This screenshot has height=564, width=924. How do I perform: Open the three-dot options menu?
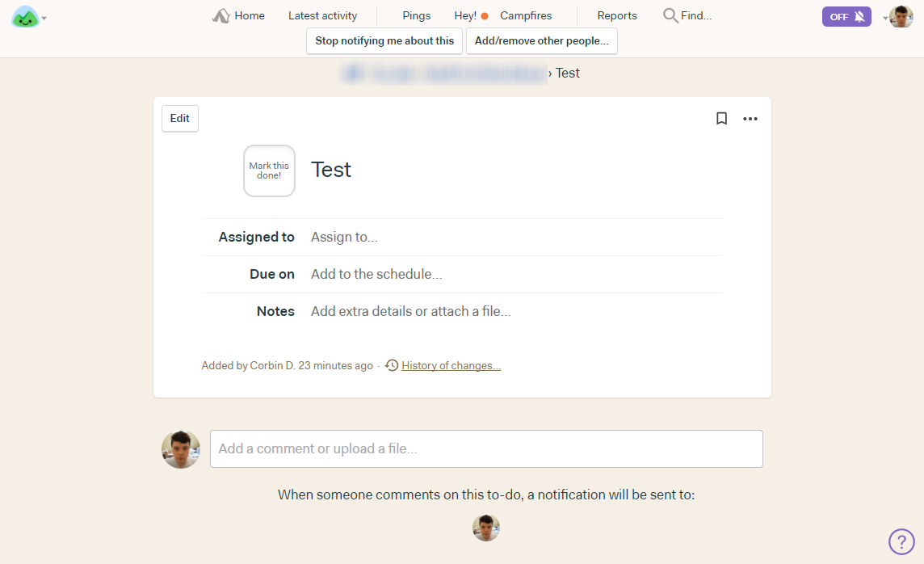(750, 118)
